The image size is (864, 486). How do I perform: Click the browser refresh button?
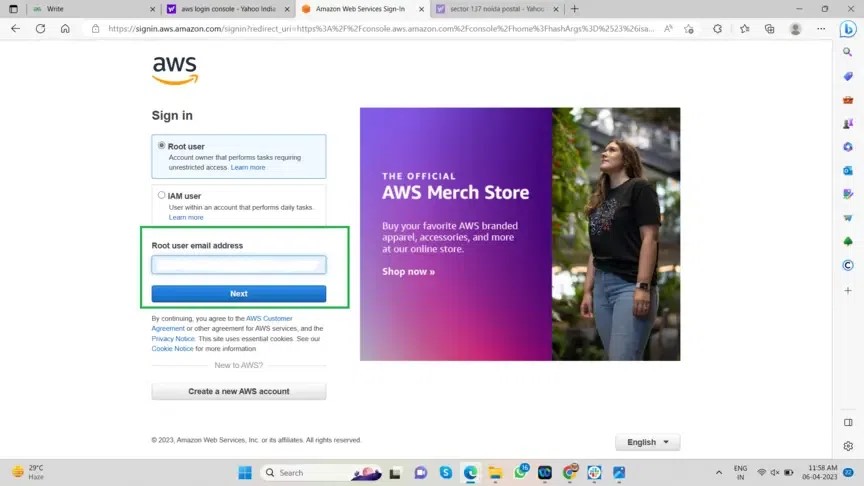[x=40, y=29]
